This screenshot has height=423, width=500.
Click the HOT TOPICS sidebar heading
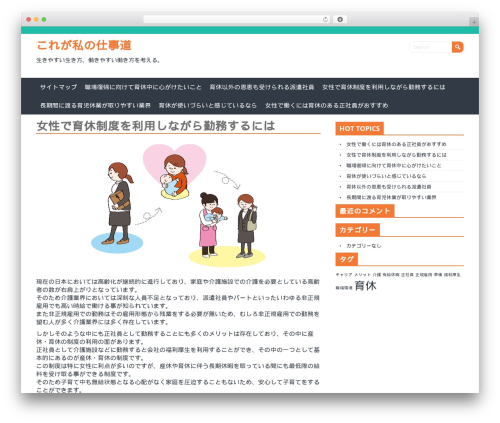359,129
